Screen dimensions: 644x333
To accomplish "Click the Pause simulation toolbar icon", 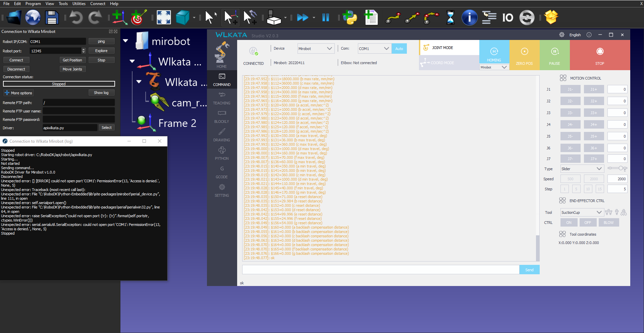I will click(325, 17).
